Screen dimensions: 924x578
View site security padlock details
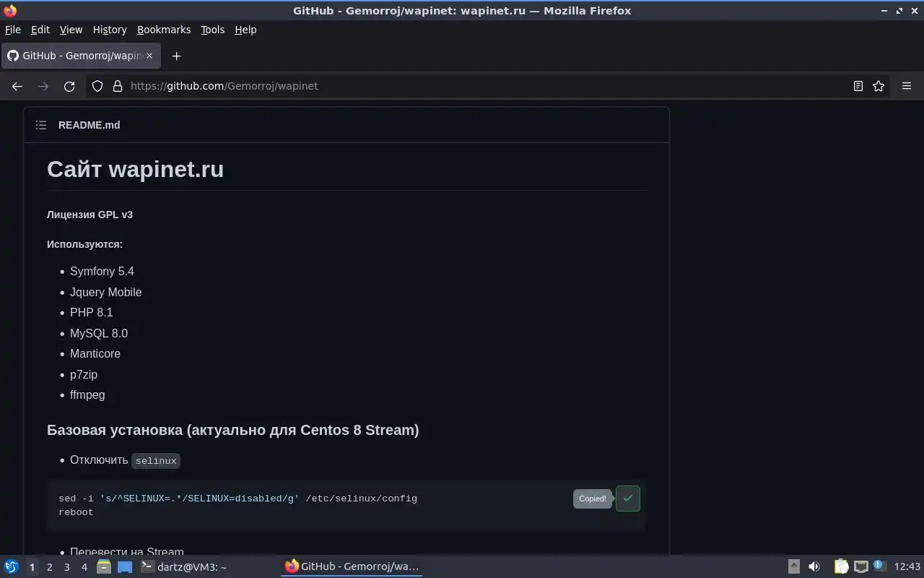[118, 86]
